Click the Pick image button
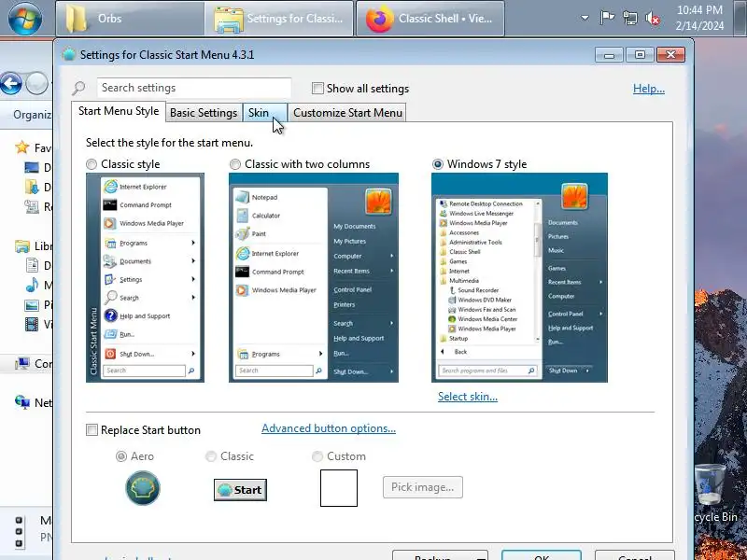 (423, 487)
